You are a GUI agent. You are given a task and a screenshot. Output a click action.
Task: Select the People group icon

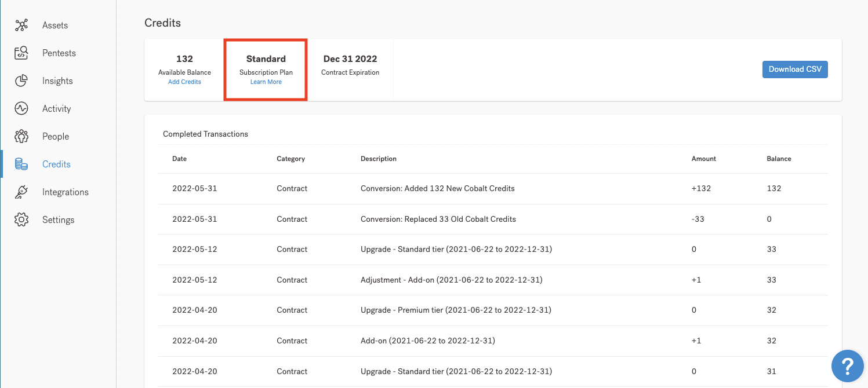pyautogui.click(x=21, y=137)
